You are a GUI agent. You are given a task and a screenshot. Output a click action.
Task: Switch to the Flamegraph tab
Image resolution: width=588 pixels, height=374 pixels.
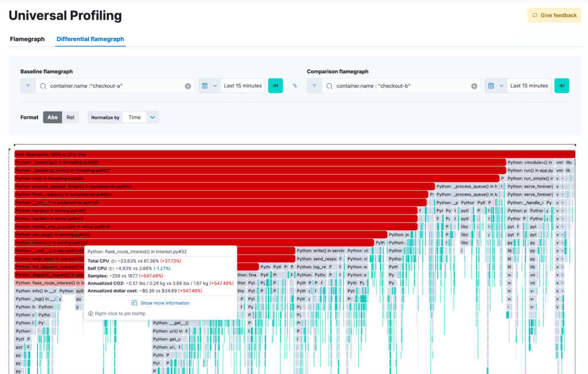28,39
